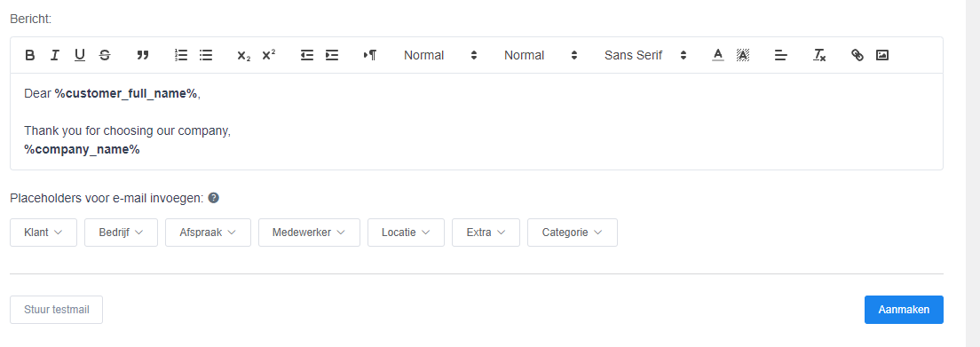The width and height of the screenshot is (980, 347).
Task: Toggle italic formatting
Action: point(54,55)
